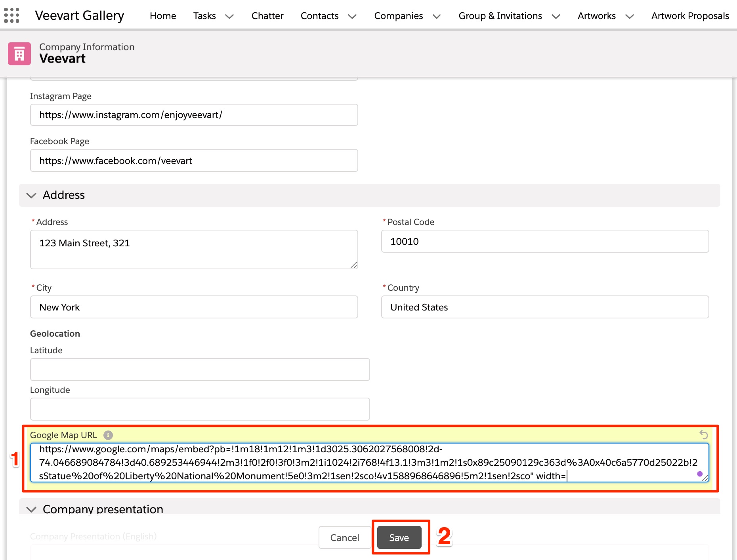Click the Google Map URL info icon
The height and width of the screenshot is (560, 737).
pyautogui.click(x=108, y=435)
